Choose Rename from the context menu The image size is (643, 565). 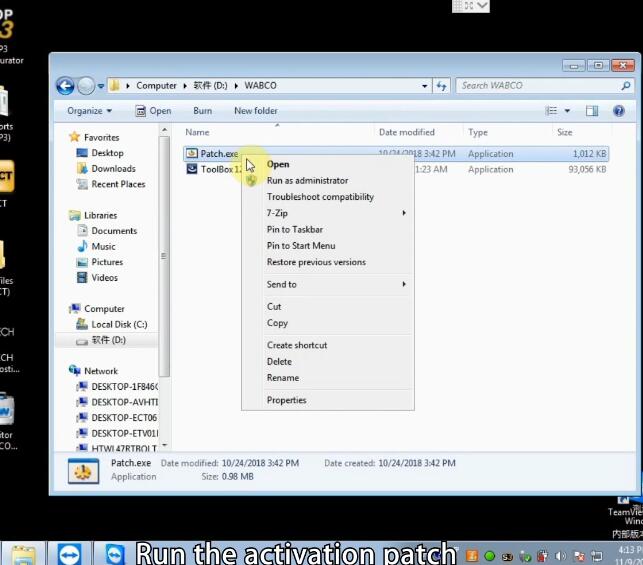pos(328,378)
